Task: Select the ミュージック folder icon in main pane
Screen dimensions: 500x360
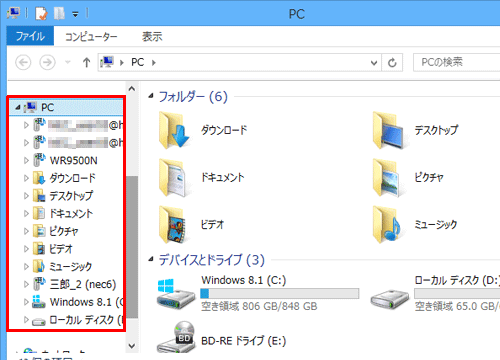Action: (x=388, y=225)
